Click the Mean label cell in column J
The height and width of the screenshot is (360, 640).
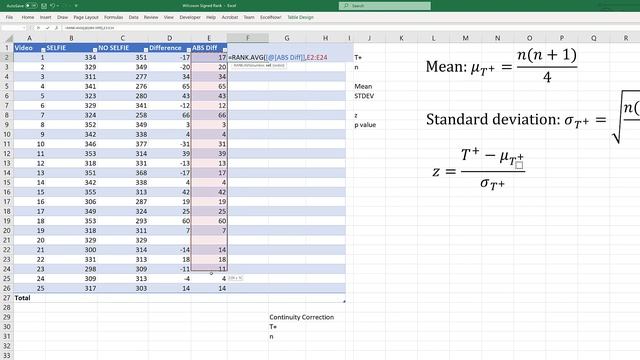[363, 87]
